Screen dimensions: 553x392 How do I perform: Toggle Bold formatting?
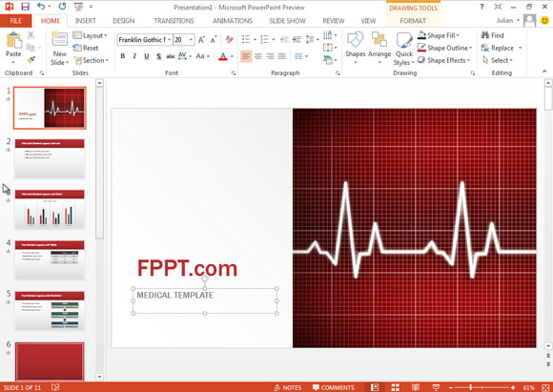point(122,56)
